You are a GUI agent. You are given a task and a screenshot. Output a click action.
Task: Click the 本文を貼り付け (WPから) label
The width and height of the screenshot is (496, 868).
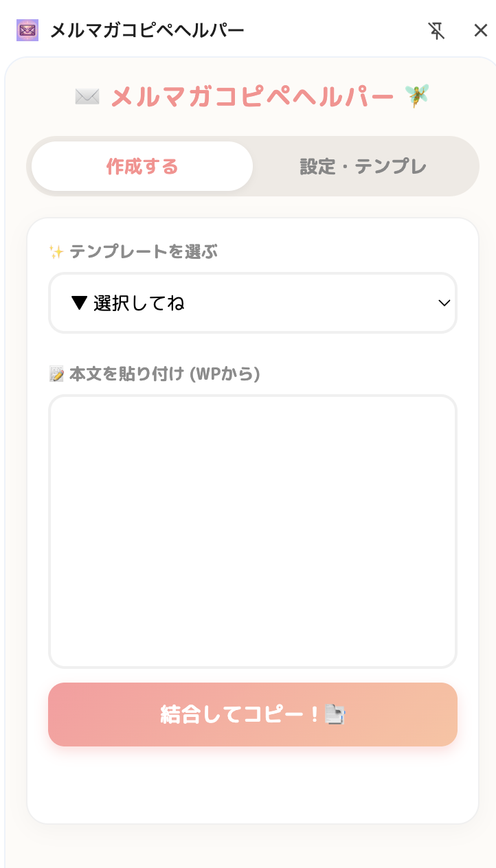click(x=164, y=374)
